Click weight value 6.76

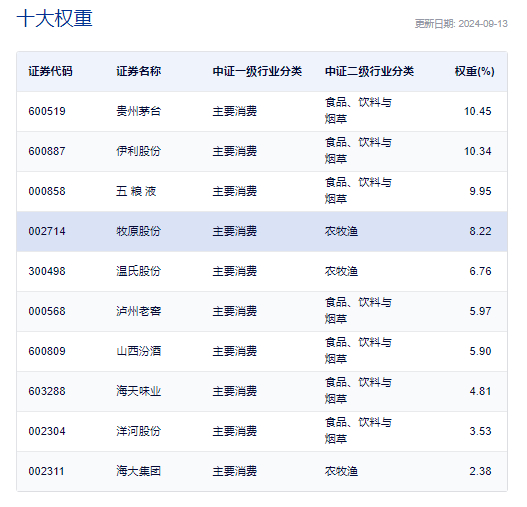click(x=480, y=271)
